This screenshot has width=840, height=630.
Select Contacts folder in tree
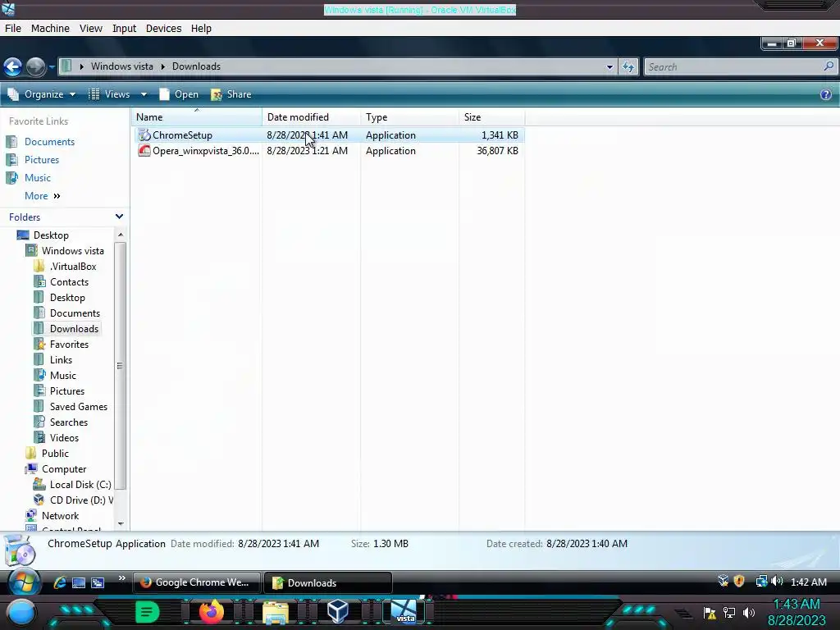[x=69, y=282]
